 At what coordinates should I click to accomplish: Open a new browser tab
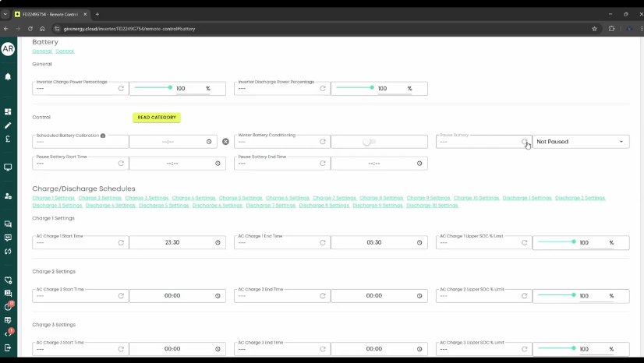pyautogui.click(x=97, y=14)
